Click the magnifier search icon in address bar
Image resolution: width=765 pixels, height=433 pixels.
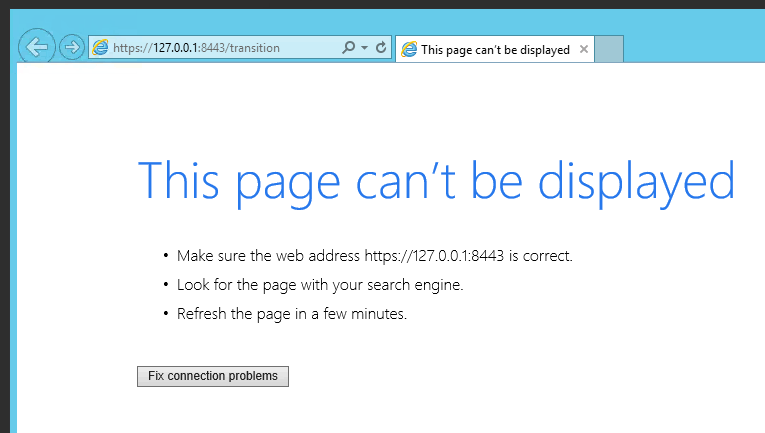(348, 48)
